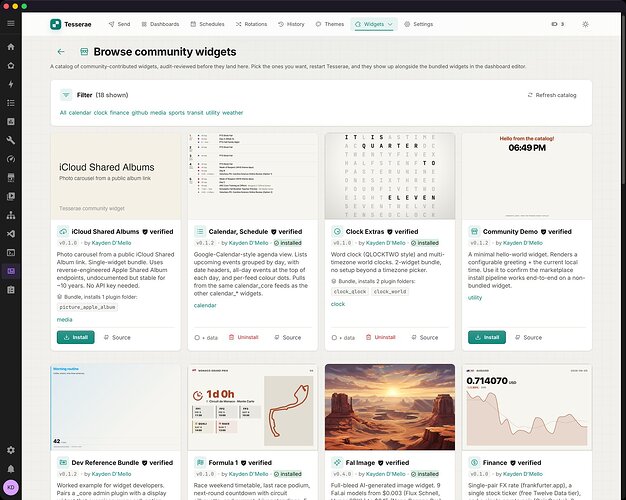This screenshot has height=500, width=626.
Task: Open the gauge speedometer sidebar icon
Action: 11,159
